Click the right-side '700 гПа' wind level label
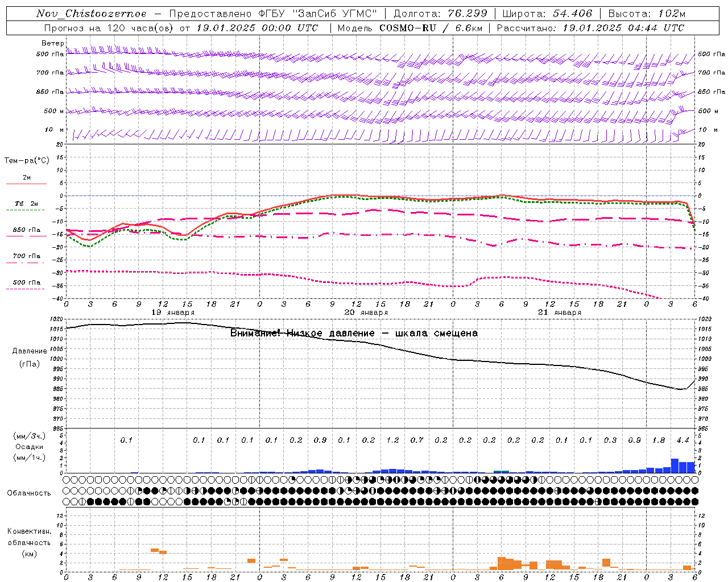The image size is (728, 582). click(x=712, y=73)
